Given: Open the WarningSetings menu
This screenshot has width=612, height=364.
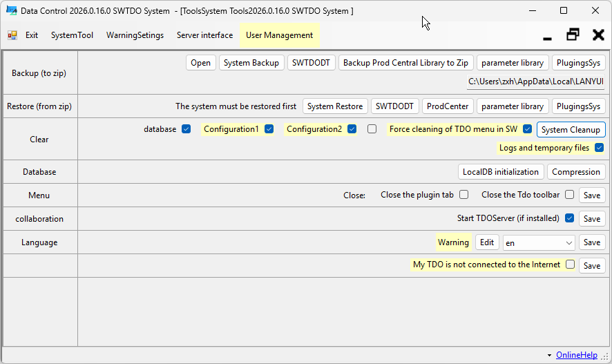Looking at the screenshot, I should click(135, 35).
